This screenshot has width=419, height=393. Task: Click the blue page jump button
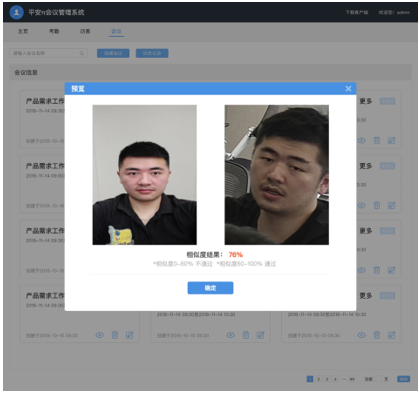click(403, 379)
